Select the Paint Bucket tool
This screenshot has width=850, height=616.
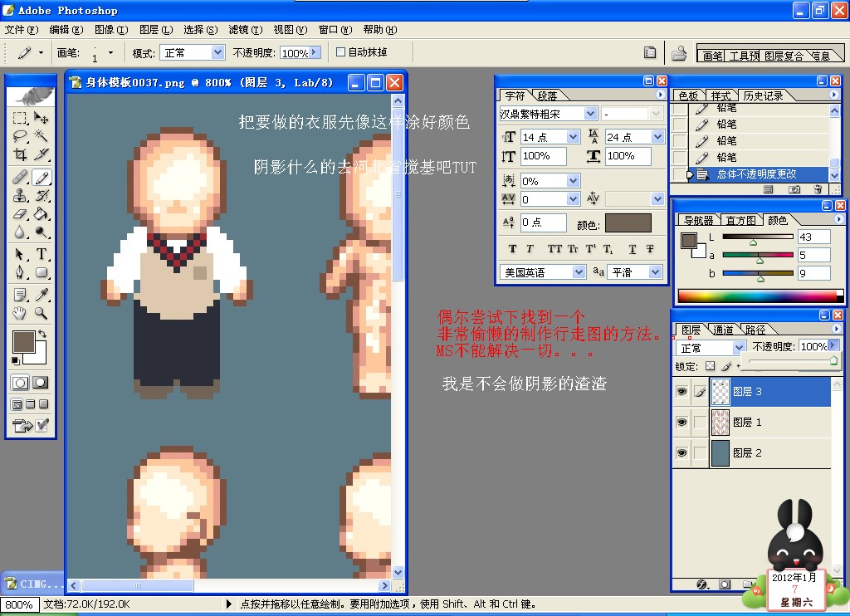click(x=42, y=213)
